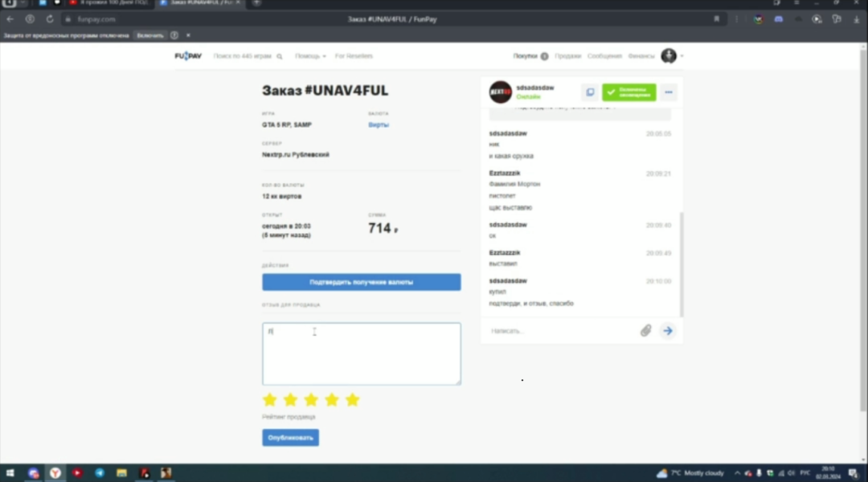This screenshot has height=482, width=868.
Task: Open Yandex Browser from the taskbar
Action: coord(55,473)
